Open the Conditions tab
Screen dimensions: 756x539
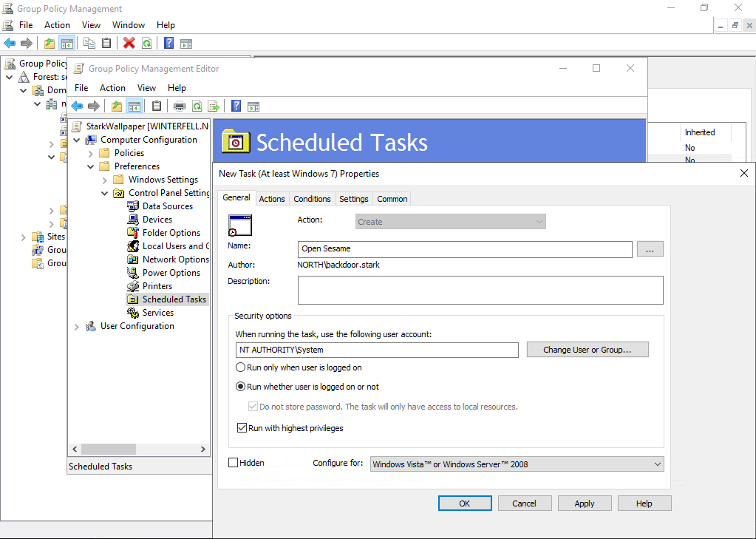tap(312, 199)
